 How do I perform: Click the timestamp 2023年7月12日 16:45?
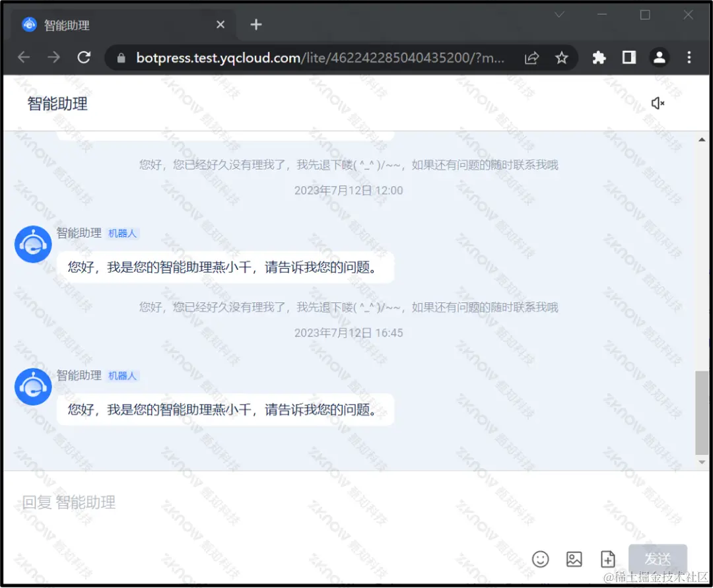click(x=349, y=333)
